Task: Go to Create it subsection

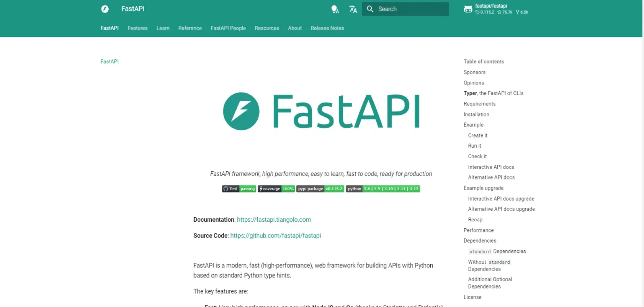Action: coord(478,135)
